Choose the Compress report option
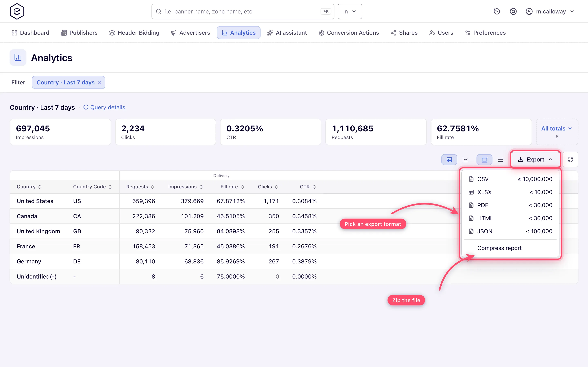 point(510,248)
